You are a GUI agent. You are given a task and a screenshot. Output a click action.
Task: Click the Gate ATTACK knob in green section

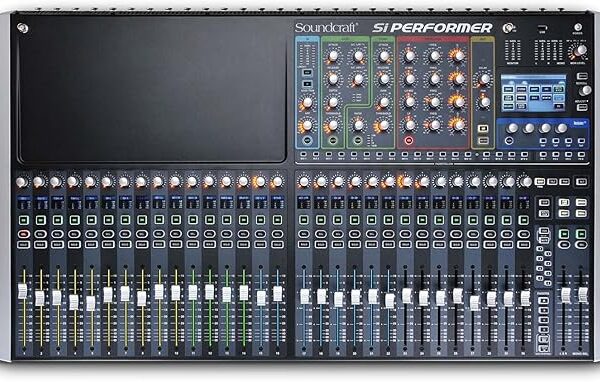point(333,56)
